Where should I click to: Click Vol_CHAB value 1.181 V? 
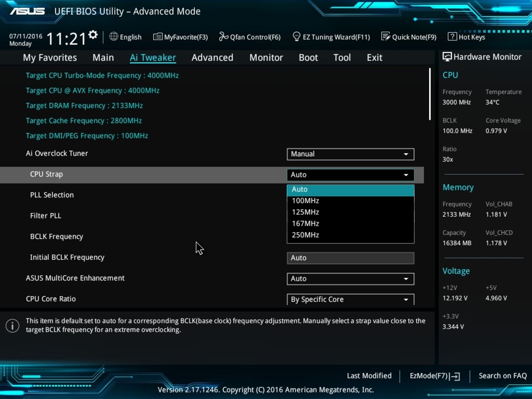point(496,214)
